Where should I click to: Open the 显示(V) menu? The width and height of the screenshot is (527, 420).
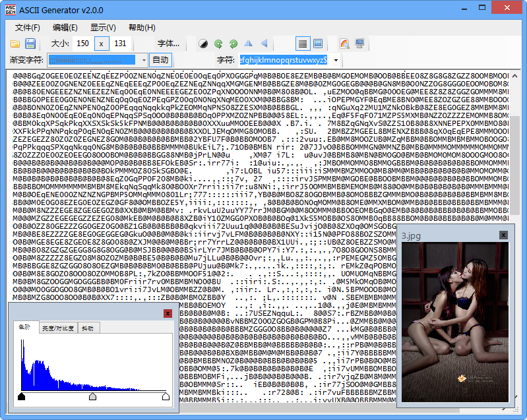coord(103,28)
